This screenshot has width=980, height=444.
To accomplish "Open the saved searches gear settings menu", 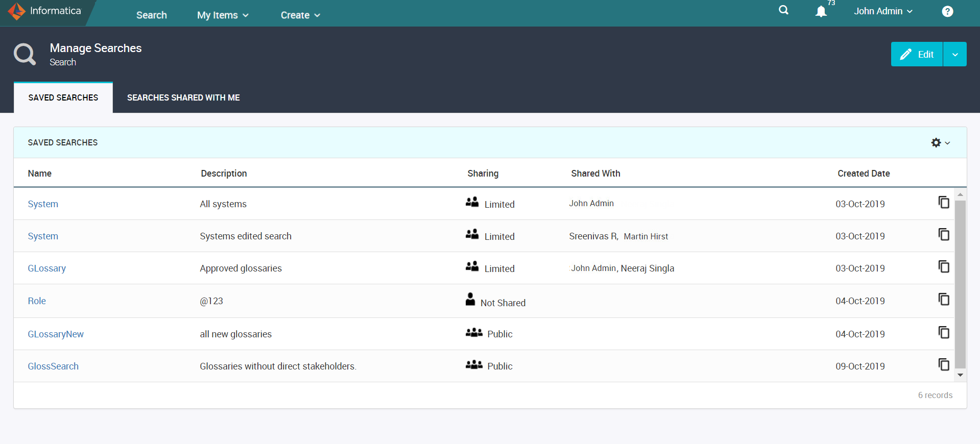I will pyautogui.click(x=940, y=143).
